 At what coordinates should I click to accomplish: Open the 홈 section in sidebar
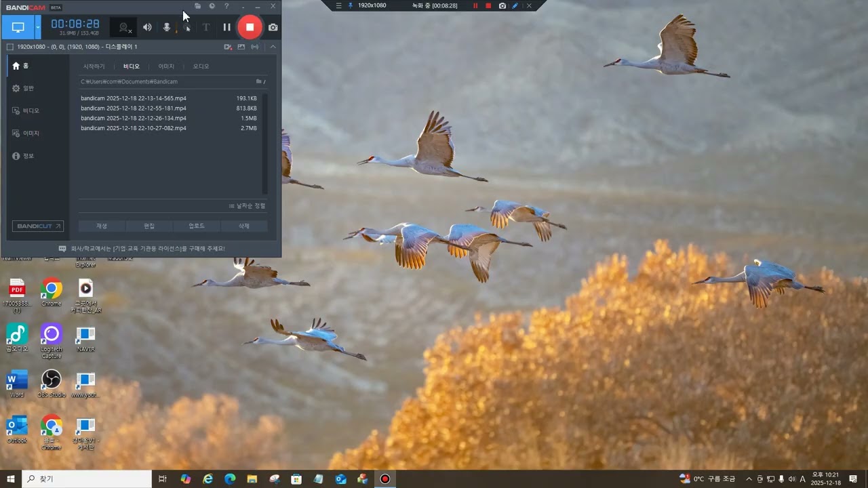point(38,66)
